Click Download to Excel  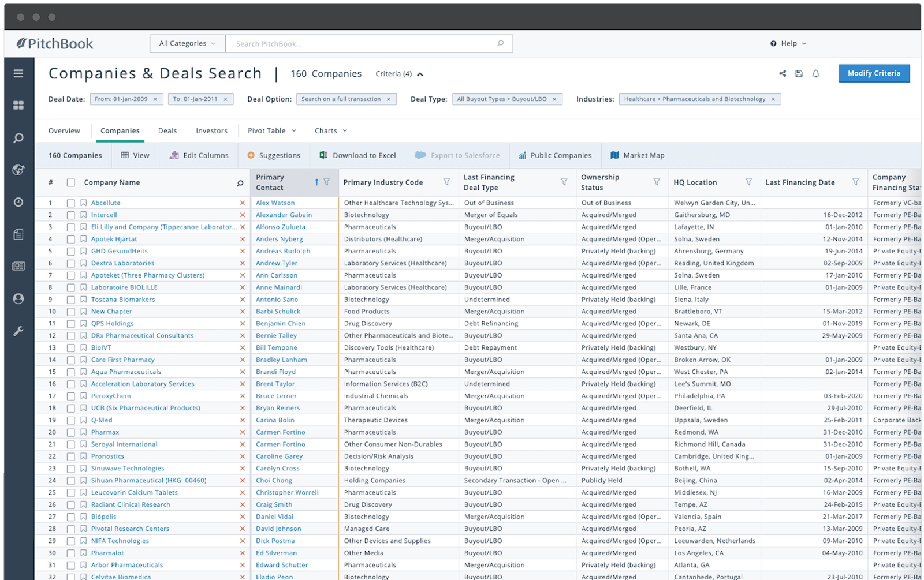click(358, 155)
